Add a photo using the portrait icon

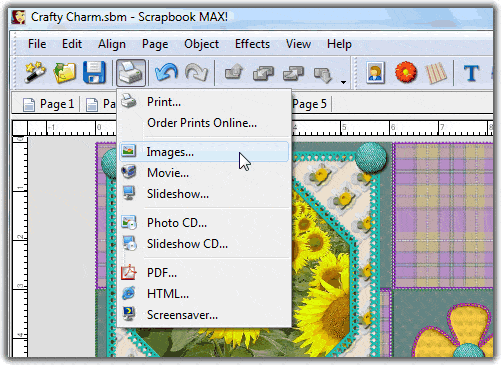376,72
